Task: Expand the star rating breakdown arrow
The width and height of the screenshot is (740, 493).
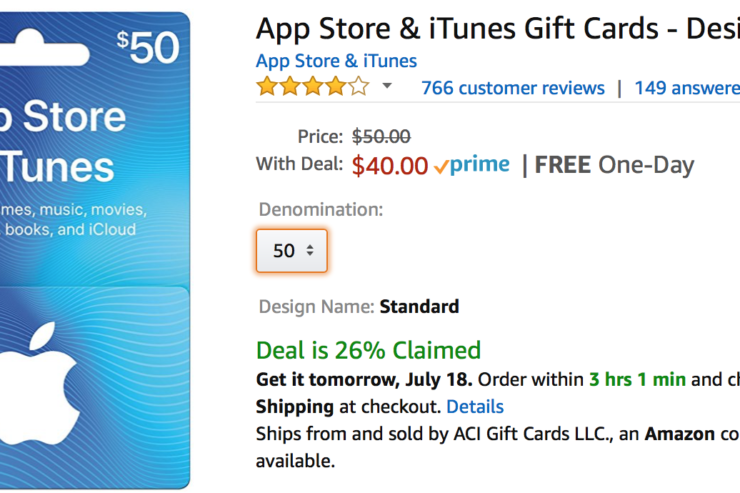Action: (x=387, y=86)
